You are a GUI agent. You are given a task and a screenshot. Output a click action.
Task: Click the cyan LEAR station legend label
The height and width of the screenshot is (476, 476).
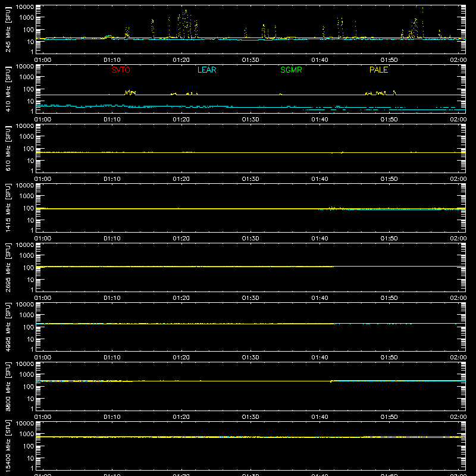[x=206, y=70]
